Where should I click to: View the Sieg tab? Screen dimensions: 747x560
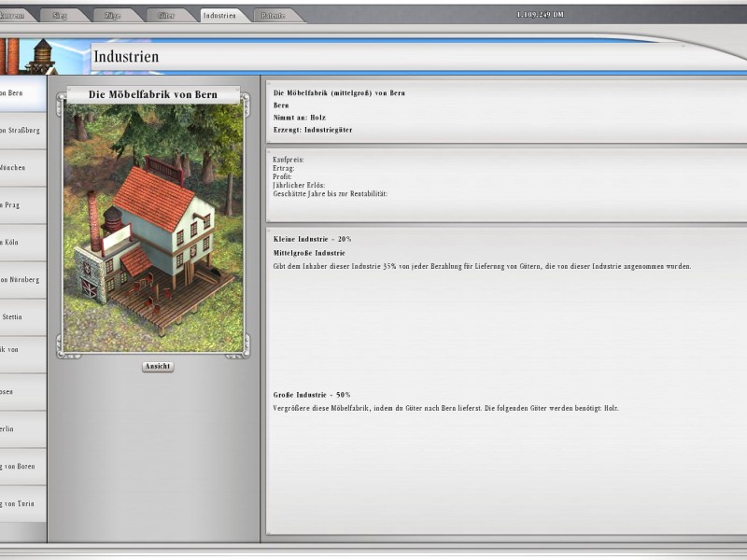58,14
